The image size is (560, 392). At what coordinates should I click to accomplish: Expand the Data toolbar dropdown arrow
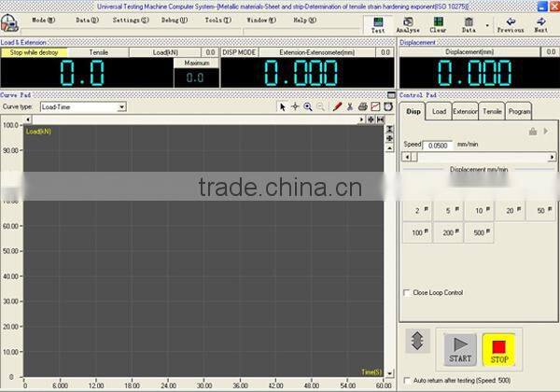pyautogui.click(x=487, y=25)
